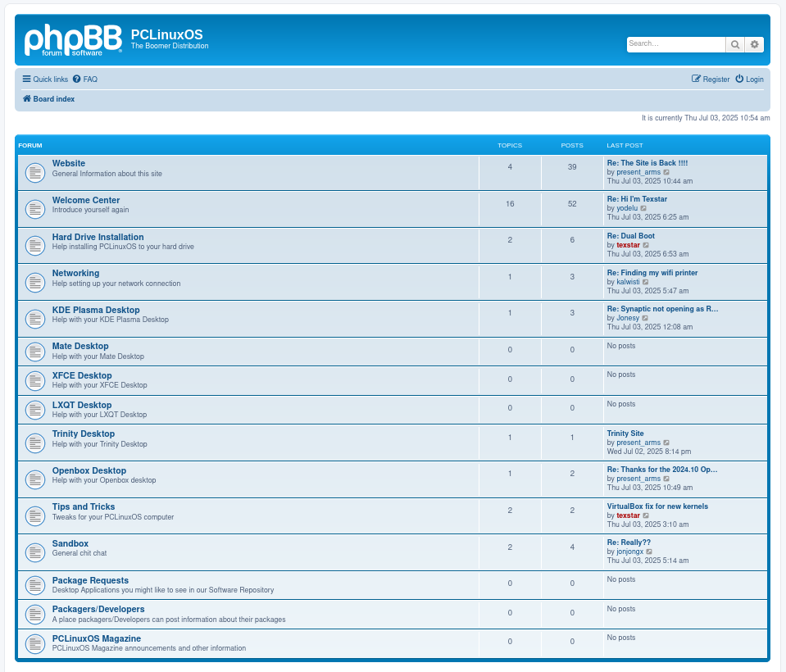Open last post 'Re: Hi I'm Texstar'
786x672 pixels.
point(637,199)
